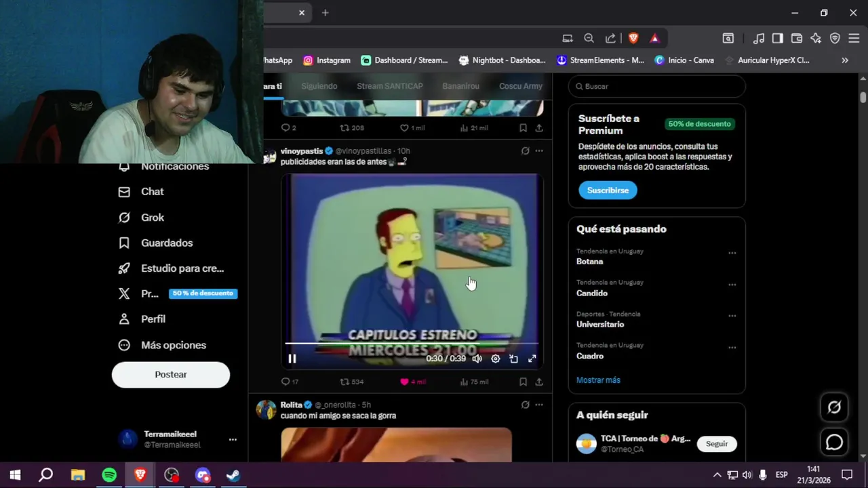Focus the Buscar search field
The height and width of the screenshot is (488, 868).
[656, 86]
